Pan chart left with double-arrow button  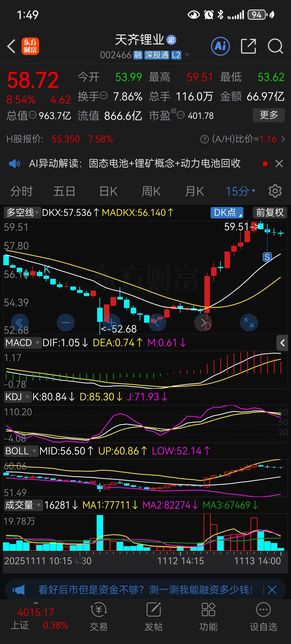click(x=19, y=322)
